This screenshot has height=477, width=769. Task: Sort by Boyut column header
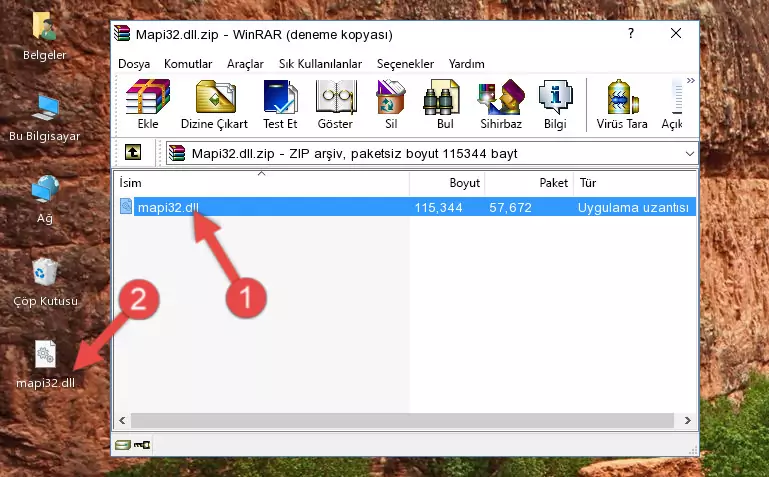(x=447, y=183)
